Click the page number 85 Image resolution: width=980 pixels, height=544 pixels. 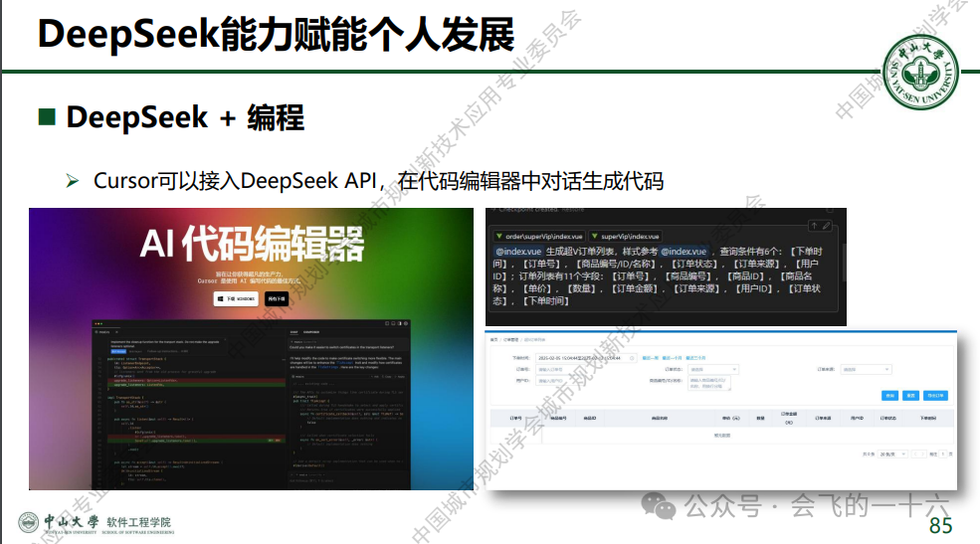940,526
